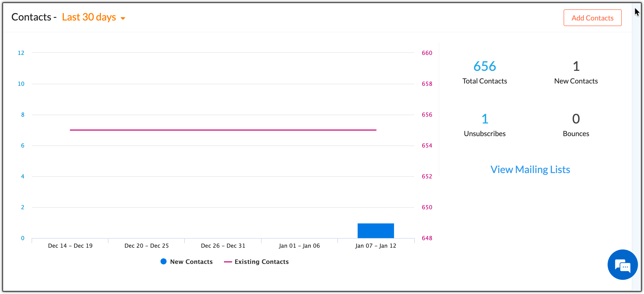
Task: Toggle New Contacts legend series
Action: pos(191,262)
